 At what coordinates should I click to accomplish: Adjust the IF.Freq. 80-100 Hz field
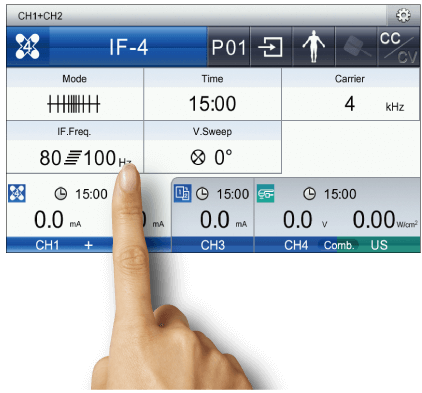[75, 147]
